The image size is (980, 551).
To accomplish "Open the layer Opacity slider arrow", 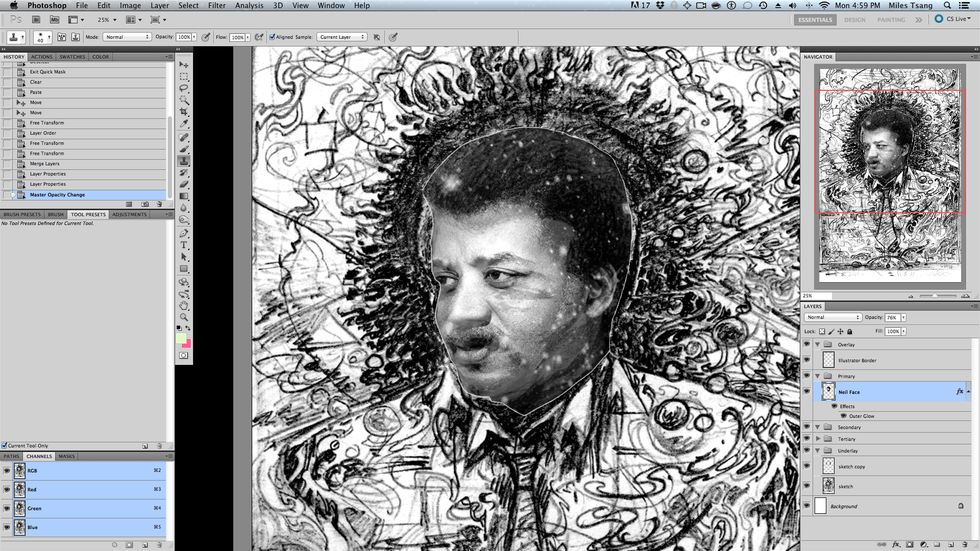I will pyautogui.click(x=903, y=317).
